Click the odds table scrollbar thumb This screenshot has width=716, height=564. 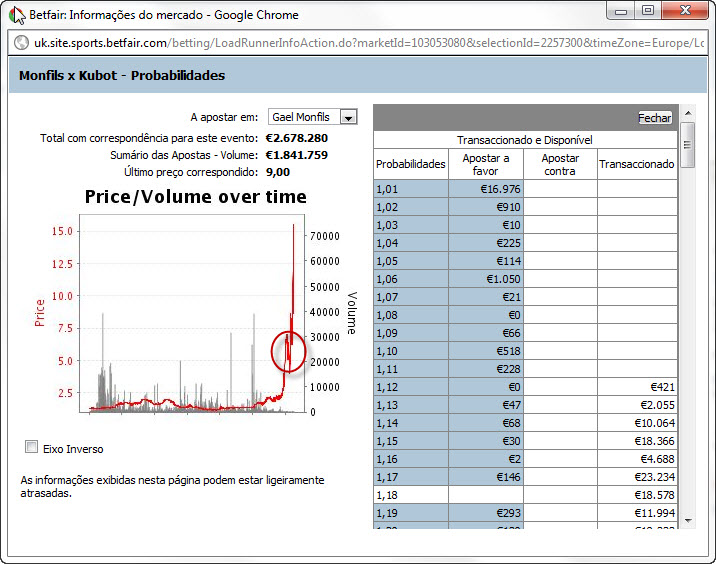[x=688, y=145]
